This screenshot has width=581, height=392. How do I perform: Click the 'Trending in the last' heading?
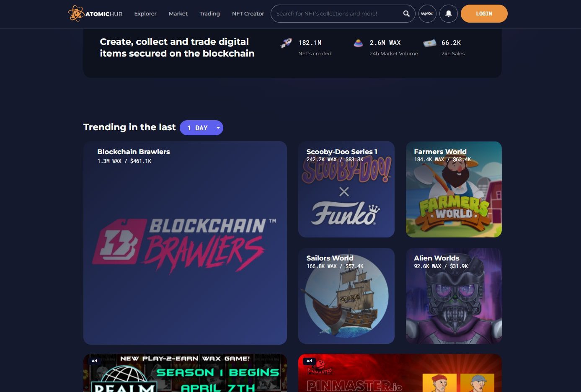[129, 127]
